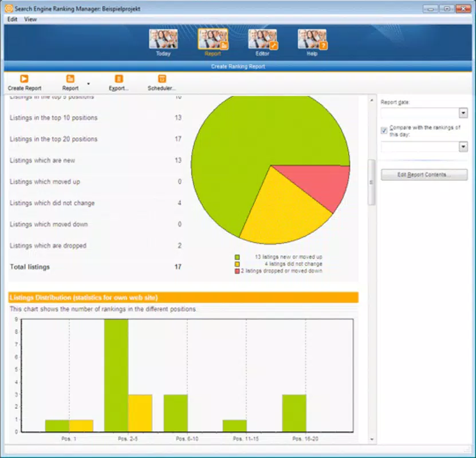476x458 pixels.
Task: Click the yellow legend swatch
Action: tap(237, 264)
